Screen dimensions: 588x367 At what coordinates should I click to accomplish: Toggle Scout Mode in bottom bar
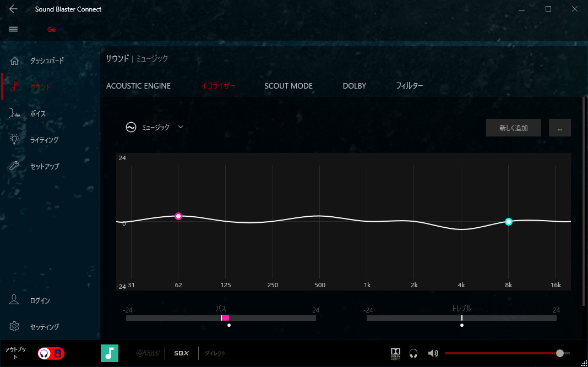point(148,353)
